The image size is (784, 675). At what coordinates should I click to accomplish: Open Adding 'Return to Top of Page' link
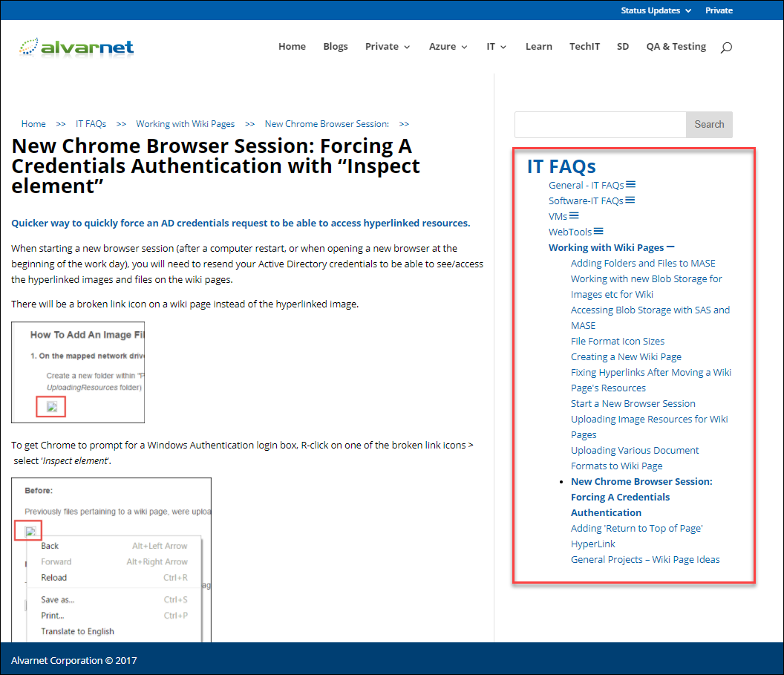tap(637, 536)
